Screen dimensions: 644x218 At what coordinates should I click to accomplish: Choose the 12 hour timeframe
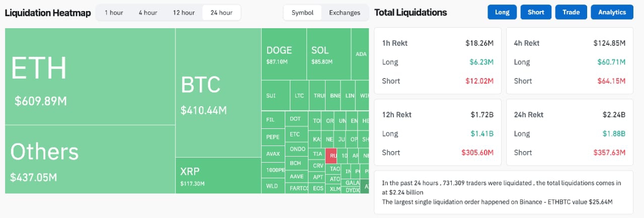(184, 13)
